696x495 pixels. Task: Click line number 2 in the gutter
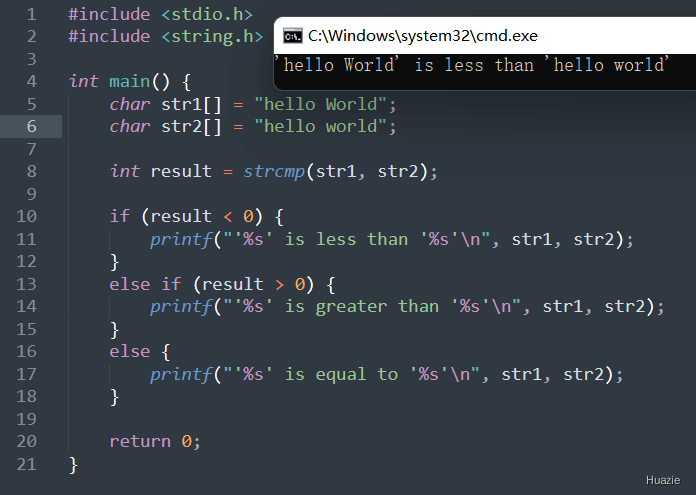point(32,36)
